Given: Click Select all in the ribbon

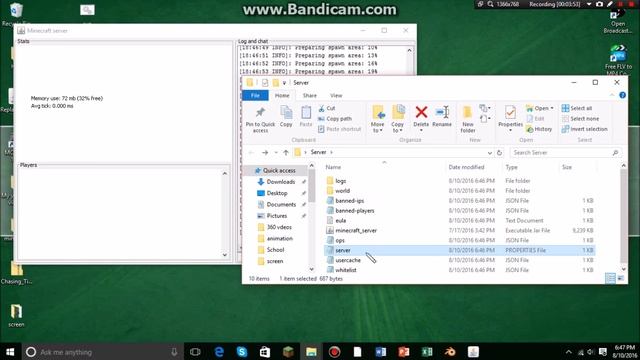Looking at the screenshot, I should pos(577,108).
